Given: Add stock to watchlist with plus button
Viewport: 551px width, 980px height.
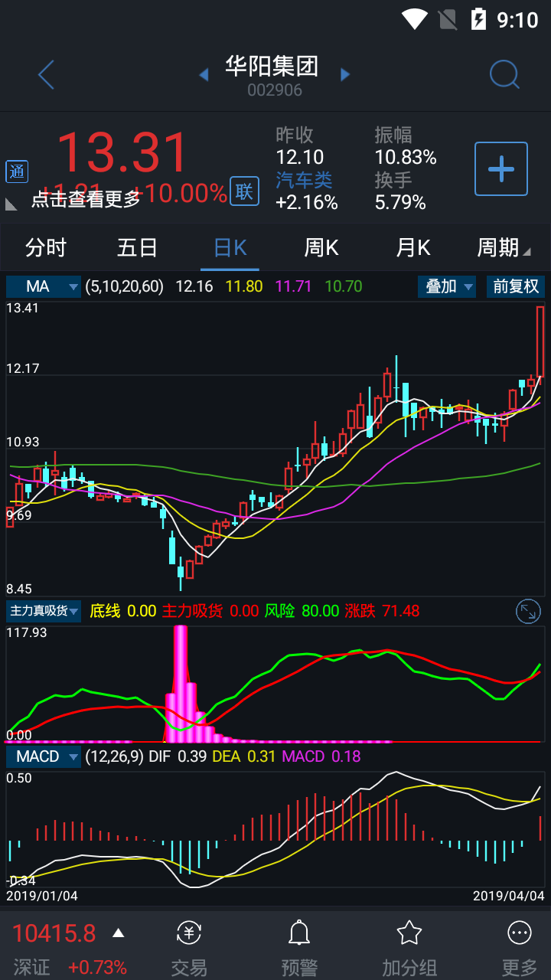Looking at the screenshot, I should click(x=501, y=168).
